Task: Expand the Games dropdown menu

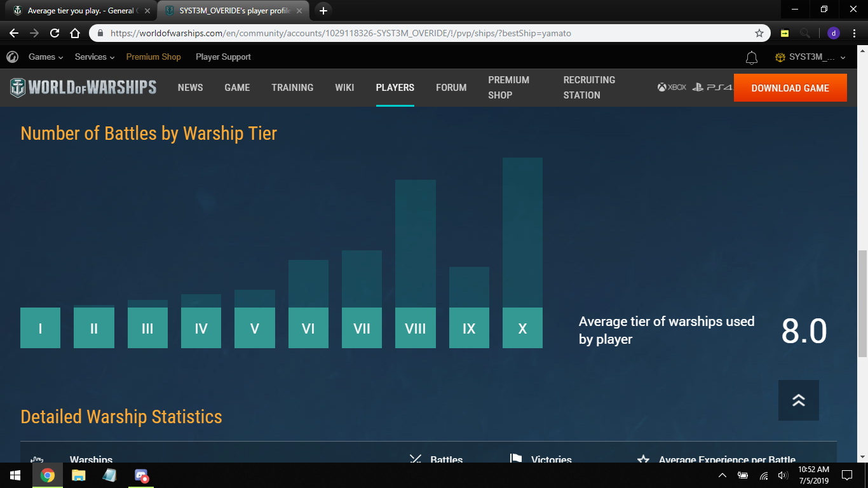Action: point(46,57)
